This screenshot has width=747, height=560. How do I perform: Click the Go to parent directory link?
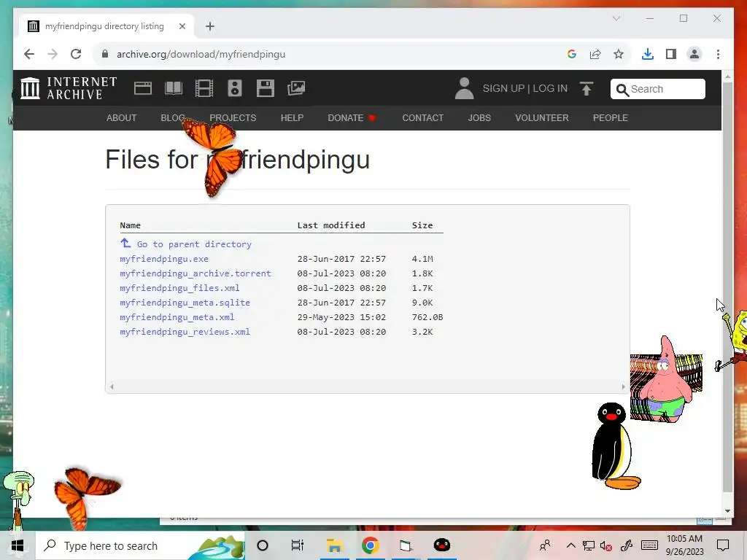pyautogui.click(x=194, y=244)
